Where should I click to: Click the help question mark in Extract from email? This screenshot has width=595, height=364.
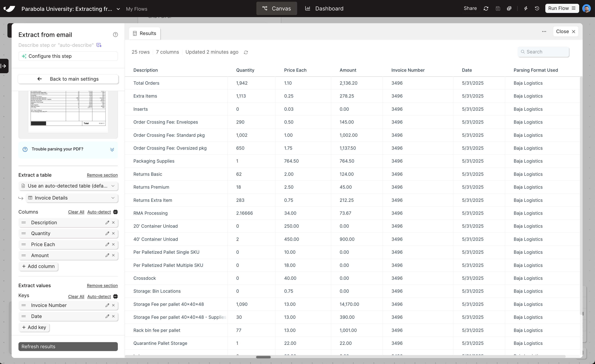point(115,34)
